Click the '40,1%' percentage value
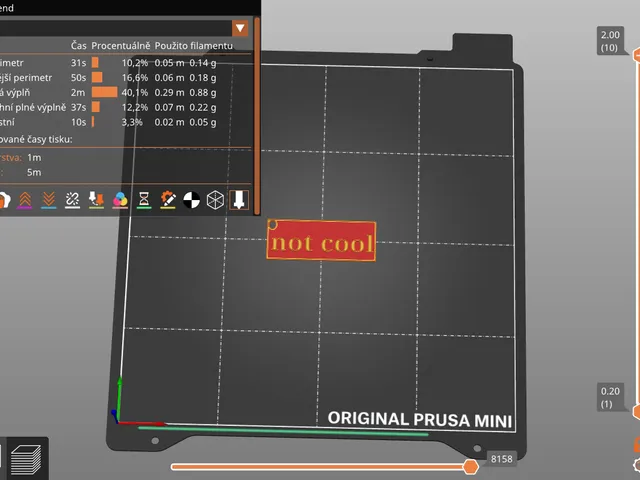Image resolution: width=640 pixels, height=480 pixels. tap(135, 93)
